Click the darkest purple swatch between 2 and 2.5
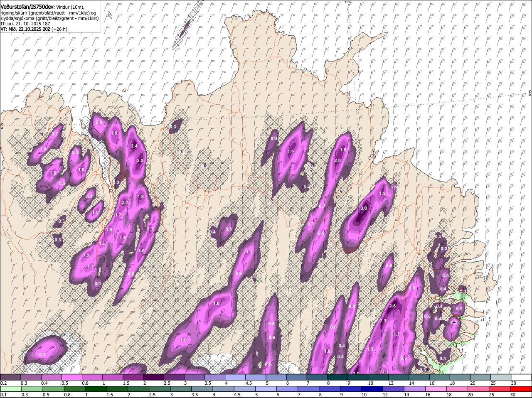The width and height of the screenshot is (532, 398). coord(154,377)
